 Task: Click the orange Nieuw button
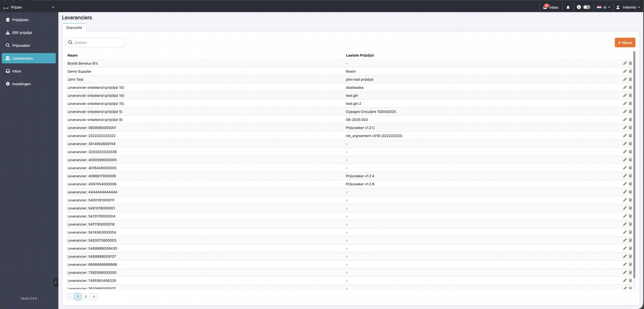pyautogui.click(x=624, y=42)
